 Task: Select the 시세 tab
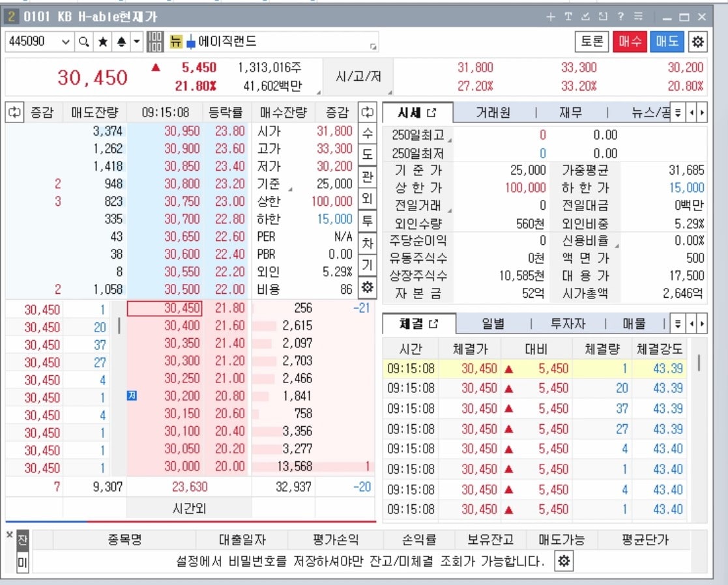tap(417, 113)
